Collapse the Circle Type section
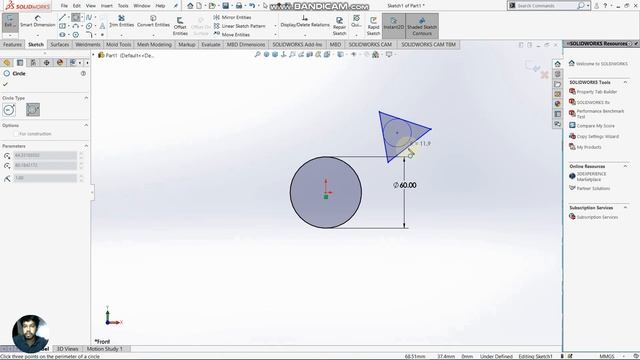This screenshot has width=640, height=360. click(x=86, y=98)
